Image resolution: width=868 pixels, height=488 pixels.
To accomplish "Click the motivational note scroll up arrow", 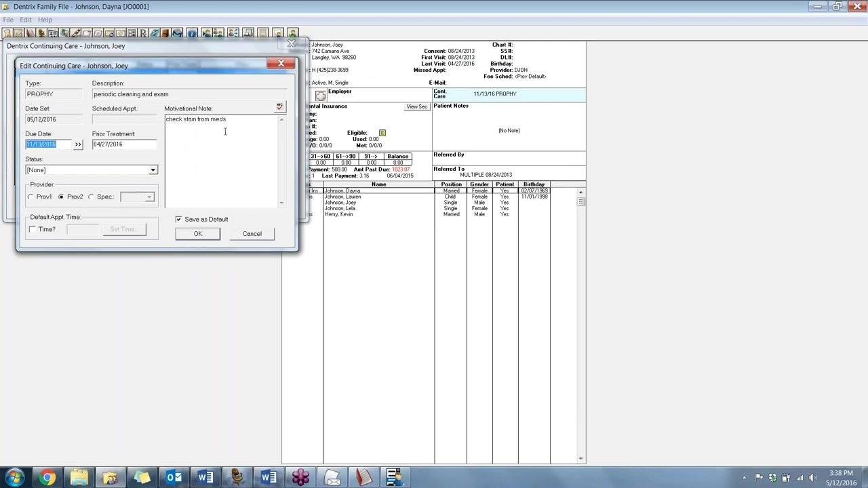I will 281,120.
